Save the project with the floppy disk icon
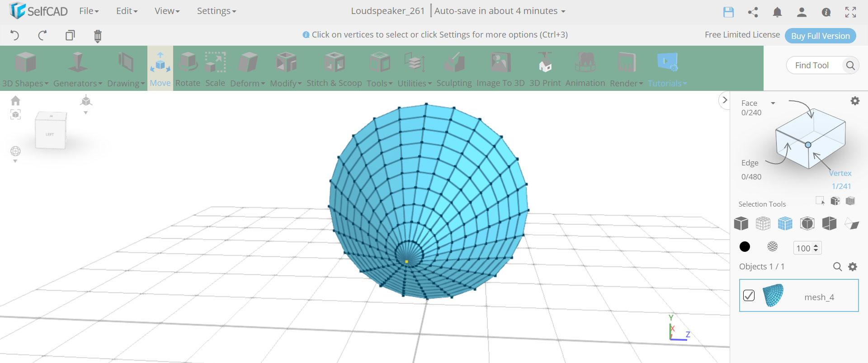 point(728,12)
